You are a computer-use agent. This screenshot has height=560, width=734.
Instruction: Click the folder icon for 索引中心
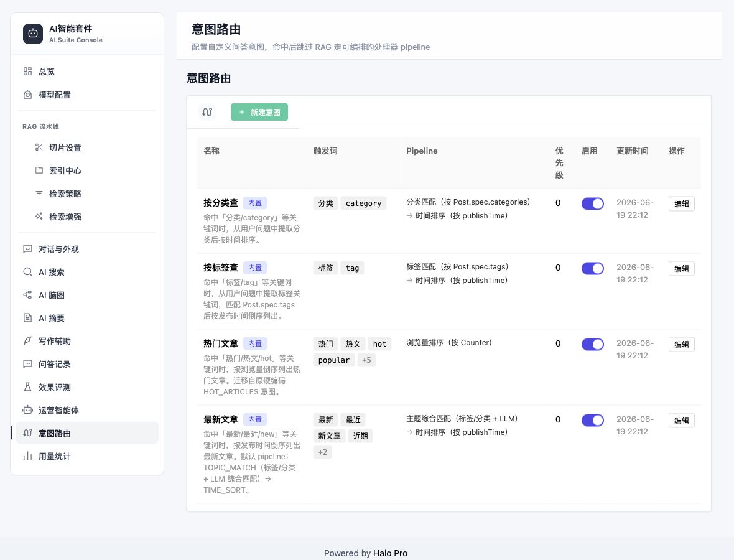click(x=39, y=170)
